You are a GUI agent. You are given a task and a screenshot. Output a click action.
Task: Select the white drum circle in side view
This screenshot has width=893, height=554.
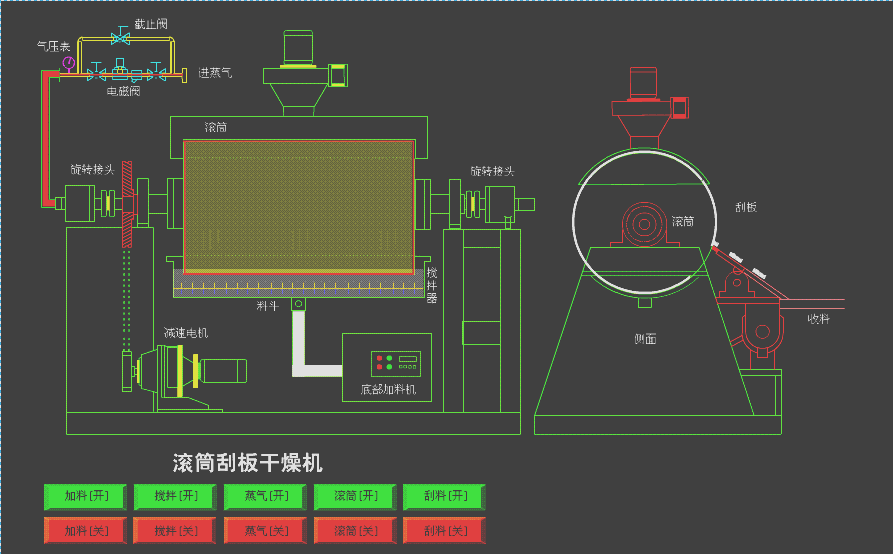tap(644, 222)
